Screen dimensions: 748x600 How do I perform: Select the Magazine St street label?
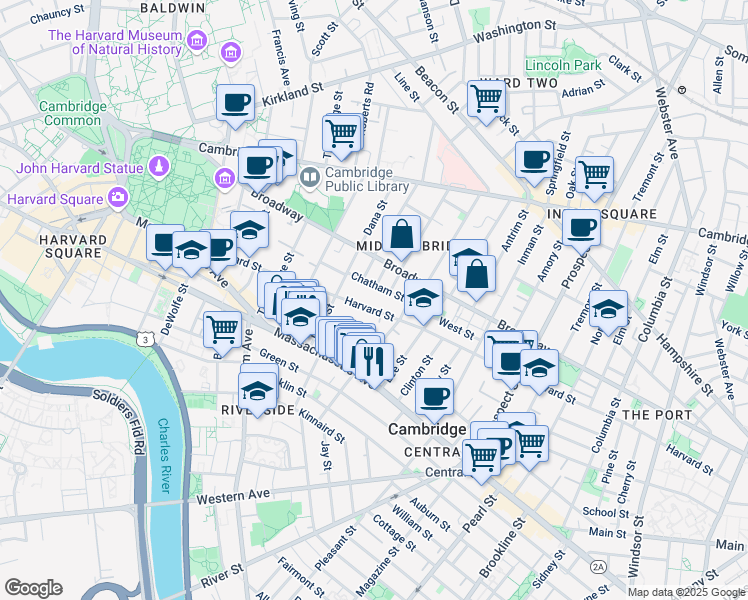(x=377, y=572)
